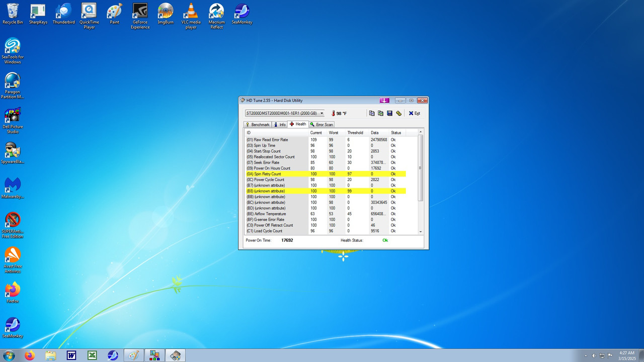This screenshot has width=644, height=362.
Task: Click the copy screenshot icon in toolbar
Action: pyautogui.click(x=380, y=114)
